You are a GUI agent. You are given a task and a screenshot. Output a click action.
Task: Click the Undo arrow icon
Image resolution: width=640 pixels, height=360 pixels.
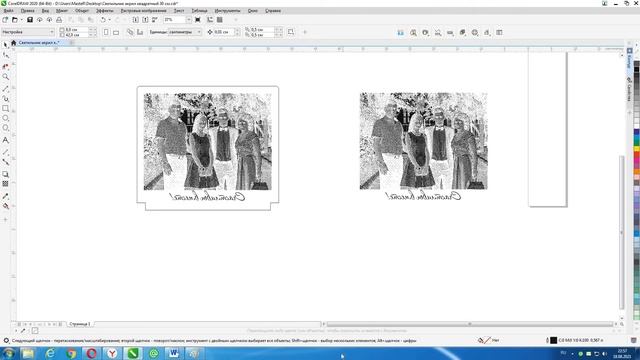[x=103, y=20]
